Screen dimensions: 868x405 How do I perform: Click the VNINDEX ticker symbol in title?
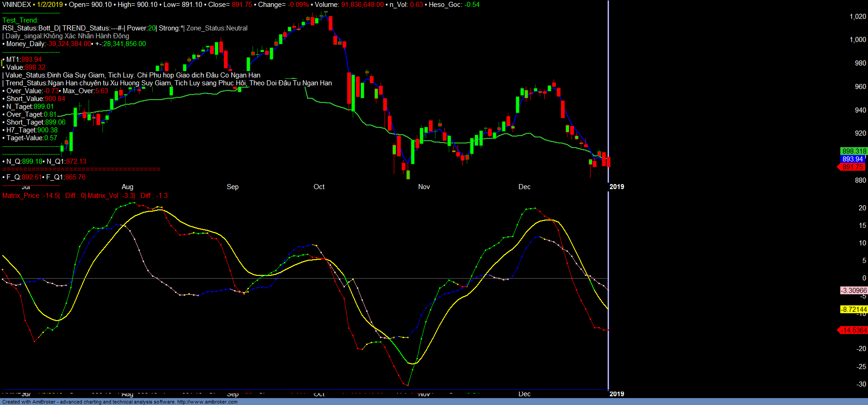17,5
